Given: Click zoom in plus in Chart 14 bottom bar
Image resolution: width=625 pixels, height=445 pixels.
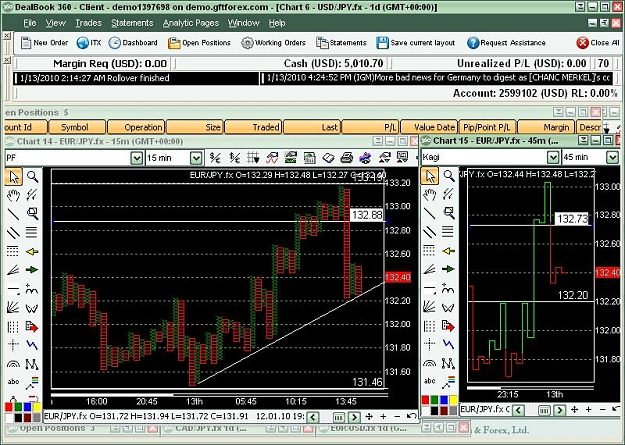Looking at the screenshot, I should [x=383, y=417].
